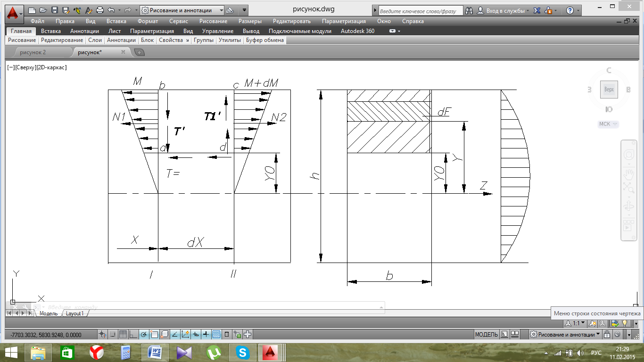644x362 pixels.
Task: Click the keyword search input field
Action: [x=418, y=10]
